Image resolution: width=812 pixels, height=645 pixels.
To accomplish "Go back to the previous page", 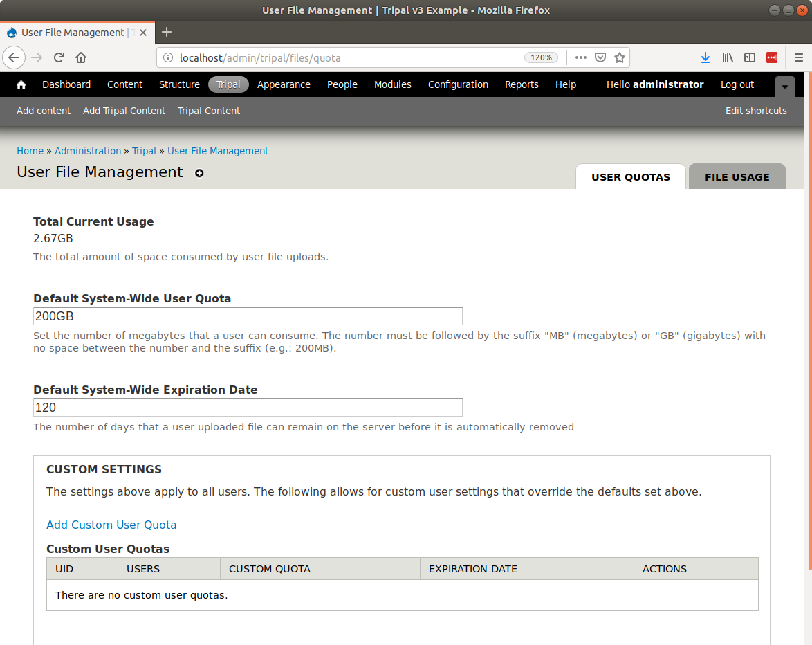I will pos(14,57).
